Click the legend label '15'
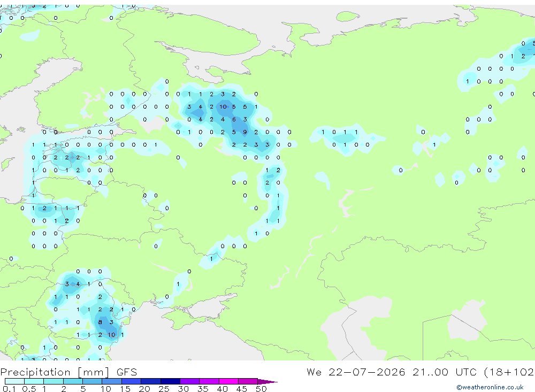535x392 pixels. tap(125, 389)
